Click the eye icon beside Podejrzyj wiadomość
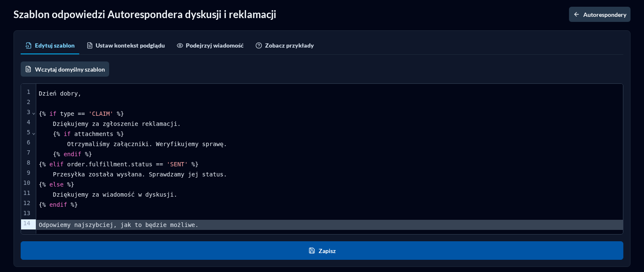 pyautogui.click(x=180, y=45)
